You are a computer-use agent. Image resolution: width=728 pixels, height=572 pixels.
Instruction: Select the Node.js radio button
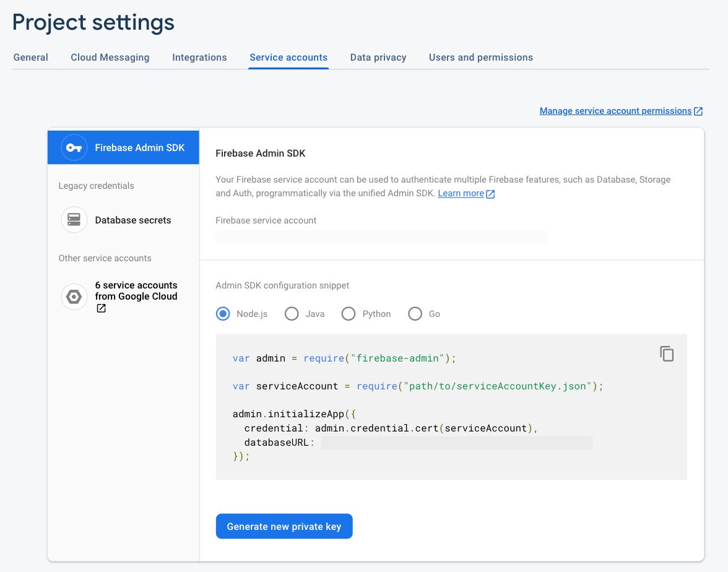pyautogui.click(x=223, y=314)
